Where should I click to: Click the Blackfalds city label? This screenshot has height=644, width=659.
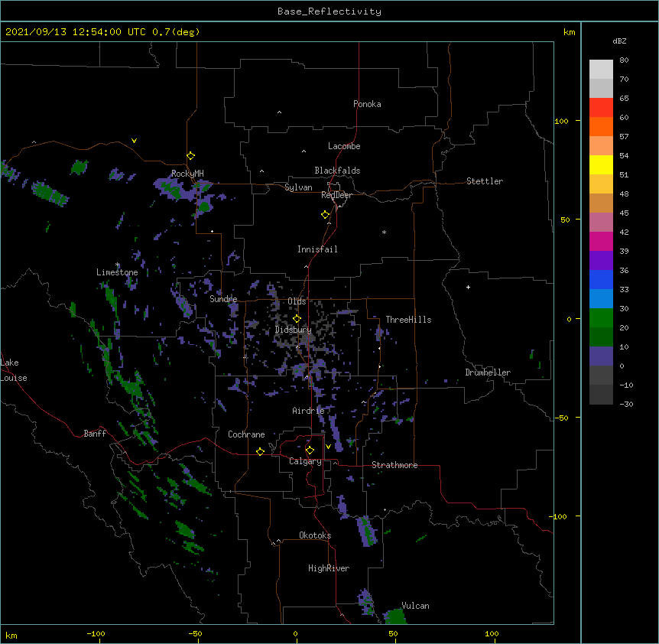[x=337, y=171]
